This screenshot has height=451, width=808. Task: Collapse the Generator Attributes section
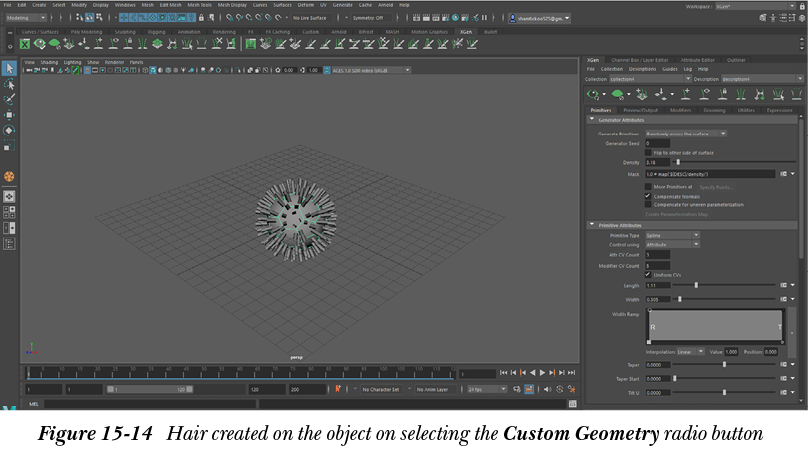[591, 120]
